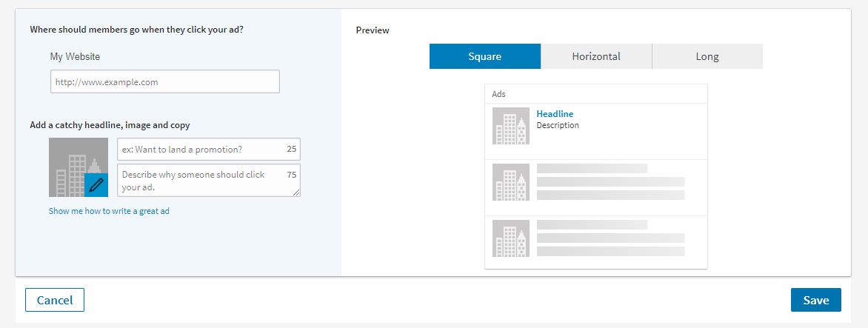868x328 pixels.
Task: Click the third ad's placeholder building icon
Action: pos(511,238)
